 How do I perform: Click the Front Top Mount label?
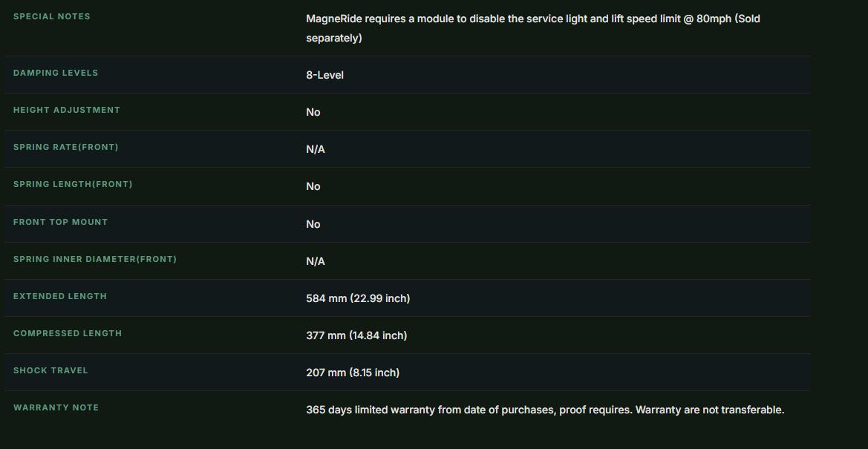tap(60, 222)
